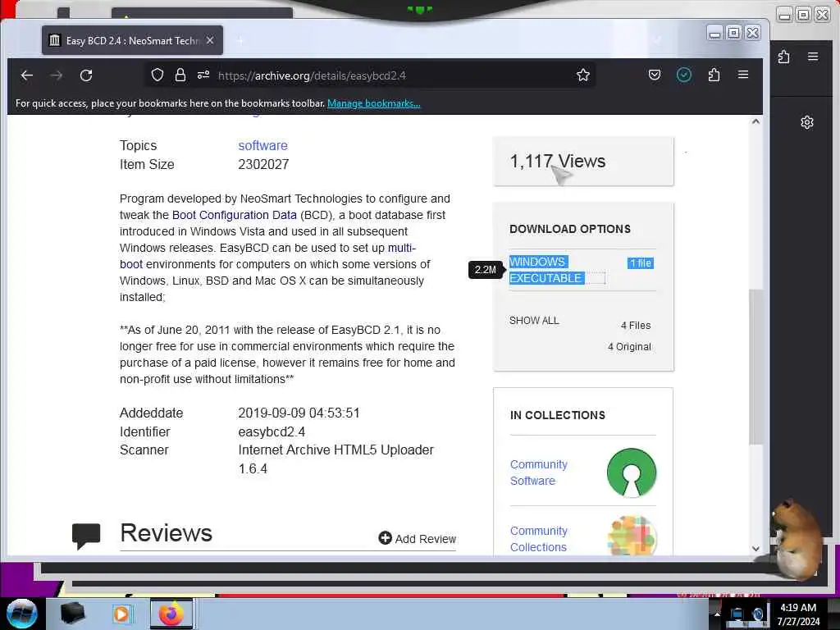Reload the archive.org page

point(86,75)
